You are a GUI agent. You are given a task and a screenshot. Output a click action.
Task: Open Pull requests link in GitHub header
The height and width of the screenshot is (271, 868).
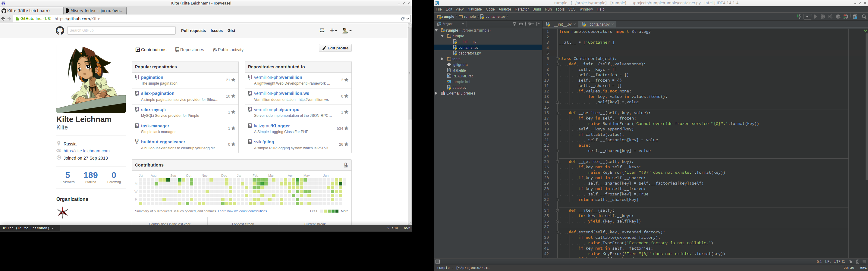(193, 31)
